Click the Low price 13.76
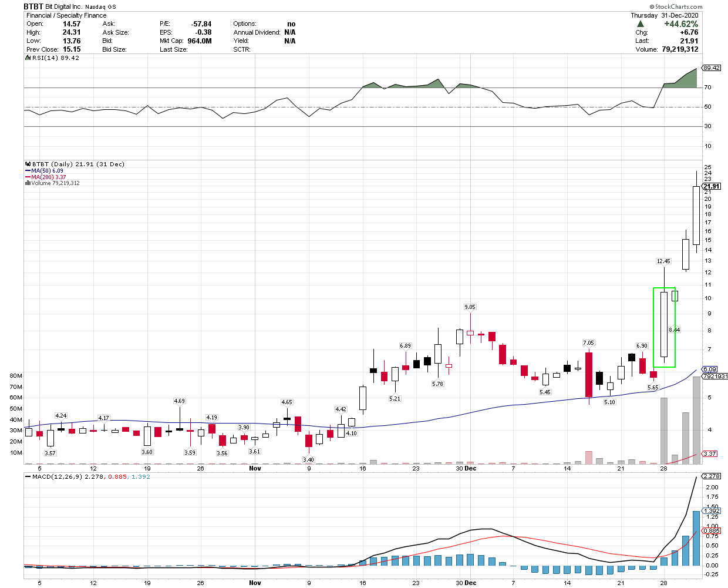Image resolution: width=728 pixels, height=588 pixels. [x=72, y=41]
